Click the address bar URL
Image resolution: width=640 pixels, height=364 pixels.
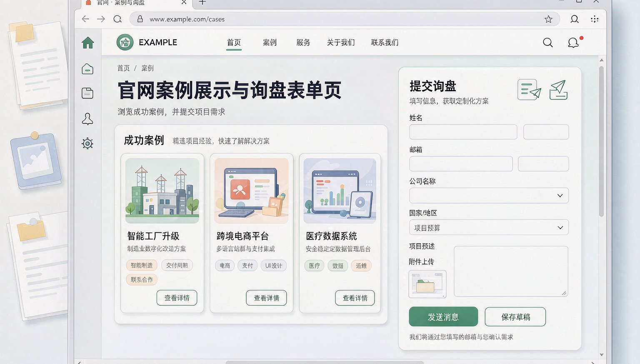(187, 19)
